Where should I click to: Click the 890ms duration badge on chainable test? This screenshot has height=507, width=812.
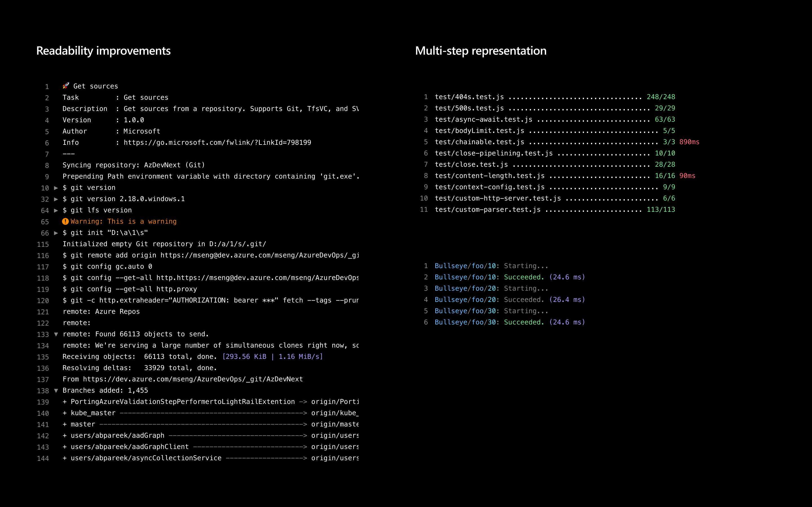(x=689, y=142)
